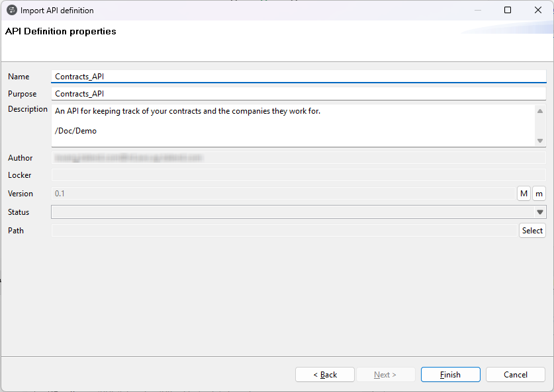Click inside the Description text area
554x392 pixels.
[x=265, y=126]
